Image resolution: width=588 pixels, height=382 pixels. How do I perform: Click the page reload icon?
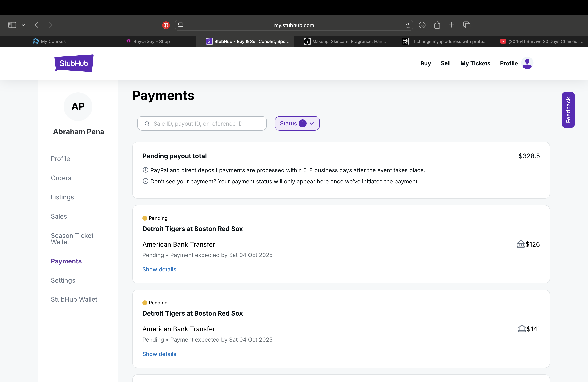[408, 25]
